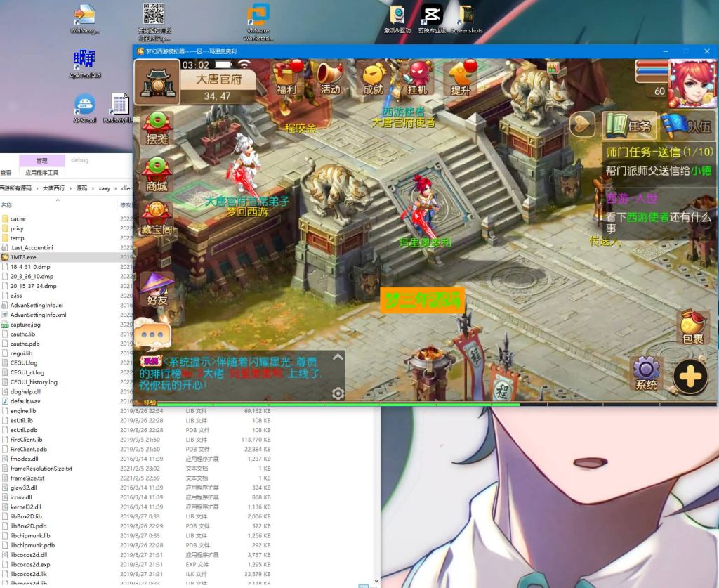The width and height of the screenshot is (719, 588).
Task: Click the 小德 quest target link
Action: 701,171
